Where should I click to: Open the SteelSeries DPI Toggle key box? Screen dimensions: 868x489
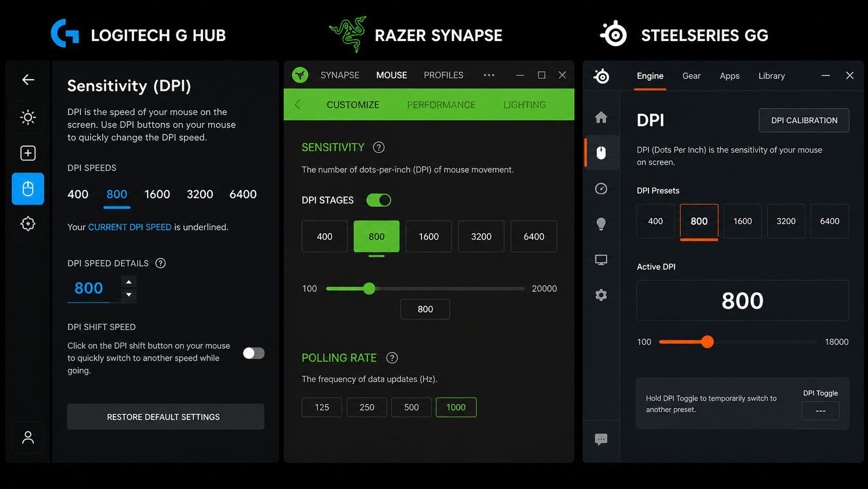coord(820,411)
